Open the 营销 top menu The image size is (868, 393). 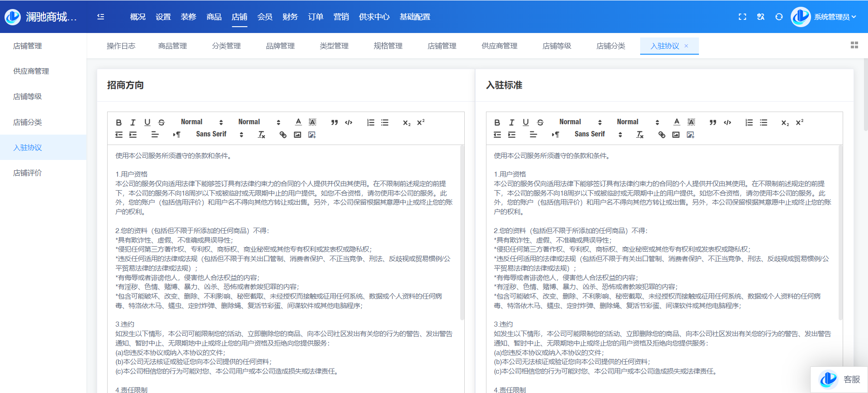[x=341, y=17]
